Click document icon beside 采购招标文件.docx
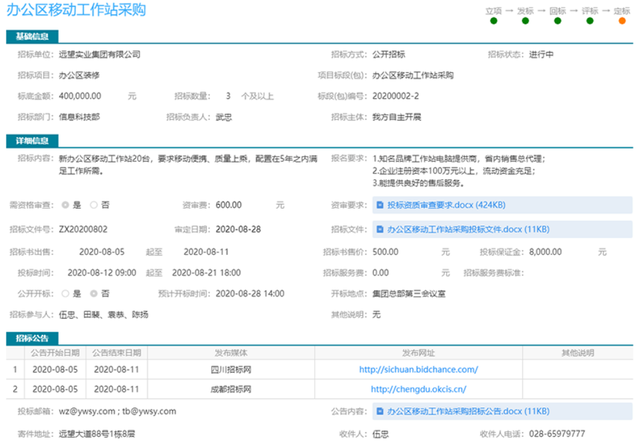 coord(379,229)
